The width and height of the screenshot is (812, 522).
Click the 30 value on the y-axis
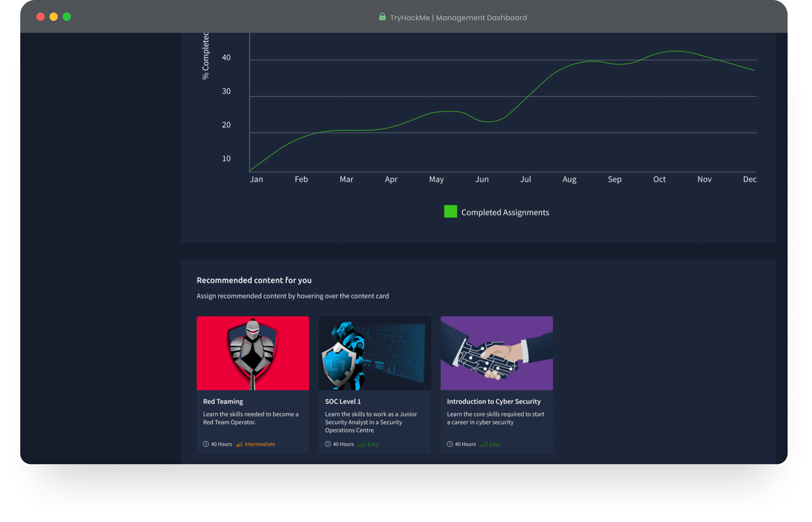coord(226,91)
